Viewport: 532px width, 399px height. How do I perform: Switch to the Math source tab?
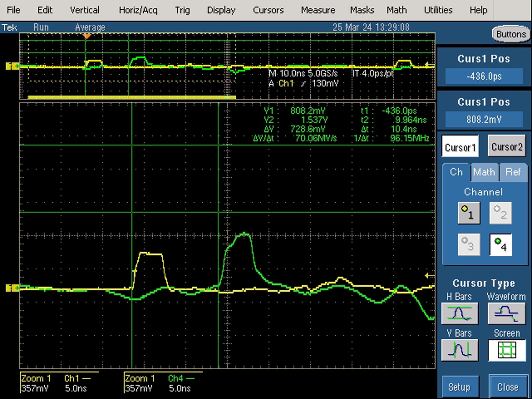pos(484,172)
